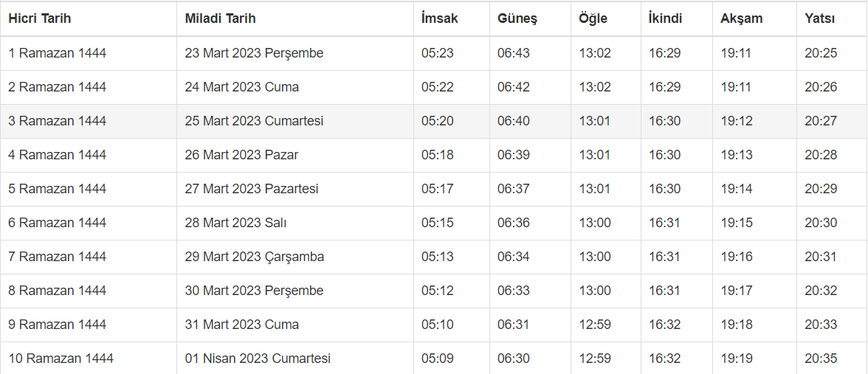This screenshot has height=374, width=868.
Task: Select the 28 Mart 2023 Salı date
Action: [x=235, y=223]
